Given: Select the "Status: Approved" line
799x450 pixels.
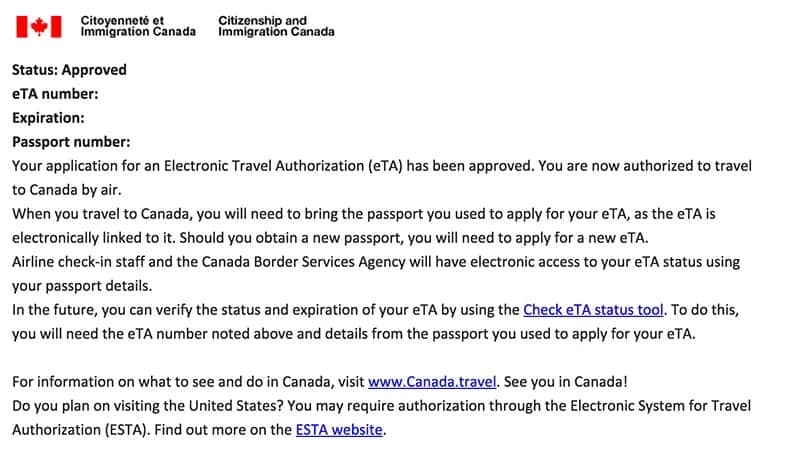Looking at the screenshot, I should pyautogui.click(x=69, y=70).
